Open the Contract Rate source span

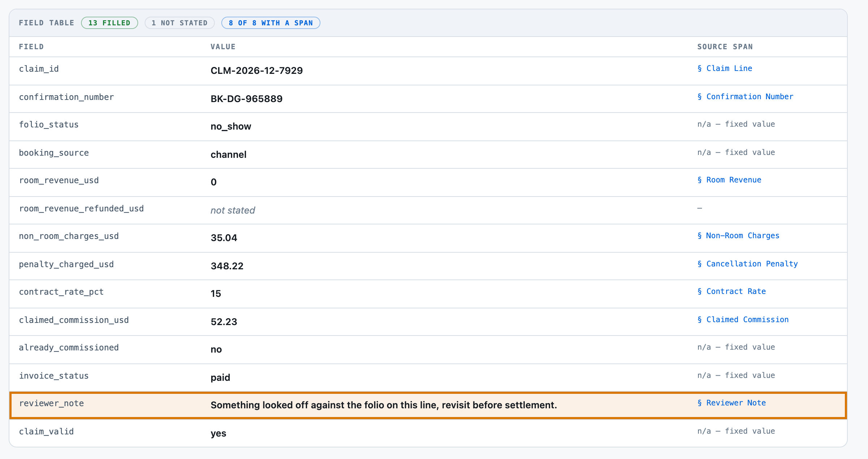[x=731, y=291]
